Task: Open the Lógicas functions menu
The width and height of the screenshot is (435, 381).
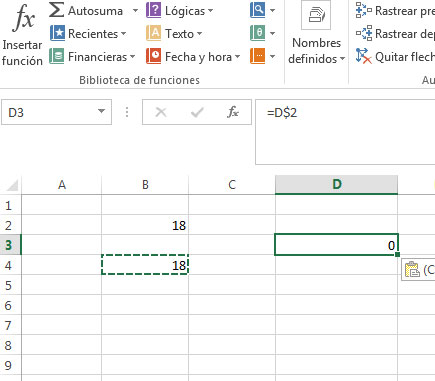Action: [x=180, y=11]
